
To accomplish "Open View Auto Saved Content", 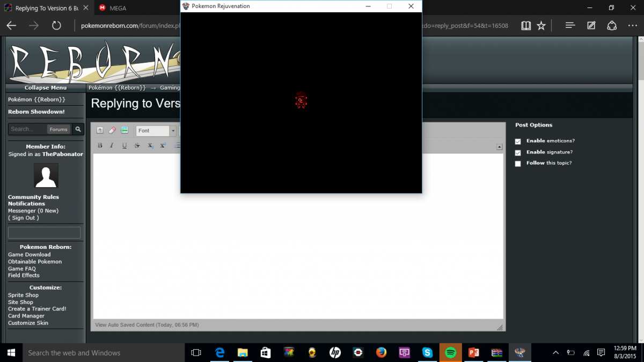I will pyautogui.click(x=147, y=325).
